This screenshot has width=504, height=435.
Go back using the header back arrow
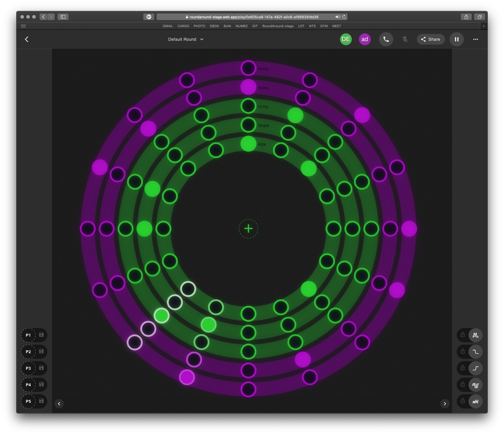point(27,39)
